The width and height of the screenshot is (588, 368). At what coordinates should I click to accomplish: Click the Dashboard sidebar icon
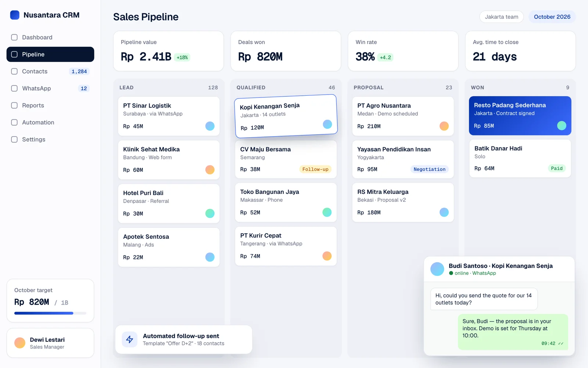(14, 37)
